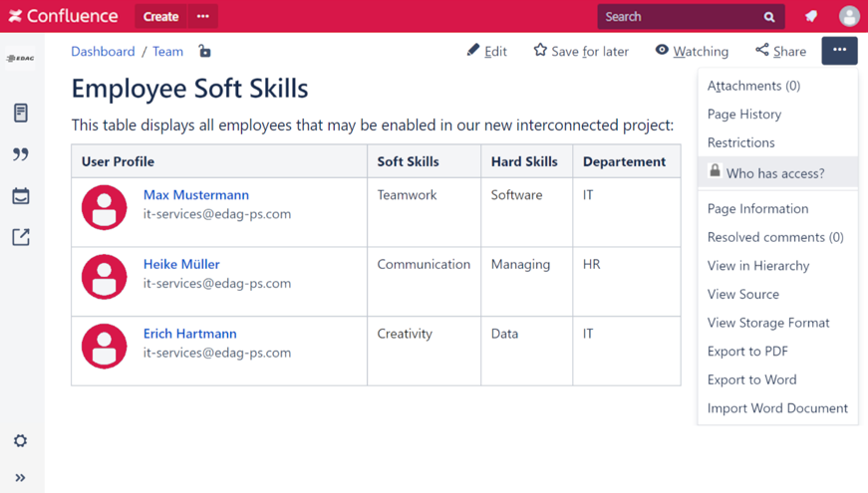This screenshot has width=868, height=493.
Task: Click the external shortcut link icon in sidebar
Action: point(21,237)
